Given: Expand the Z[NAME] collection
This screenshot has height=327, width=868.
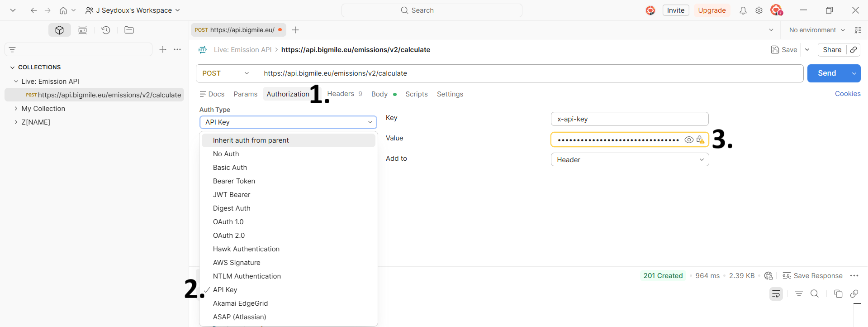Looking at the screenshot, I should (x=16, y=122).
